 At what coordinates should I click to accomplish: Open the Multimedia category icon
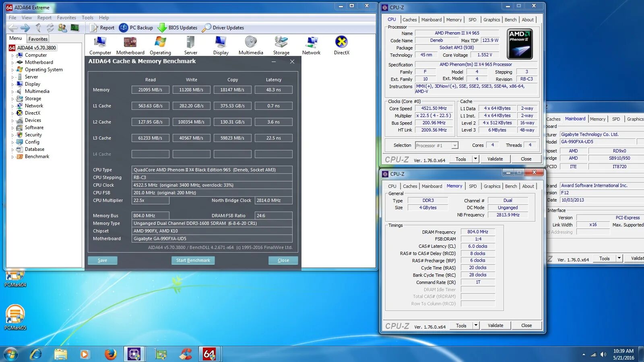click(x=251, y=45)
